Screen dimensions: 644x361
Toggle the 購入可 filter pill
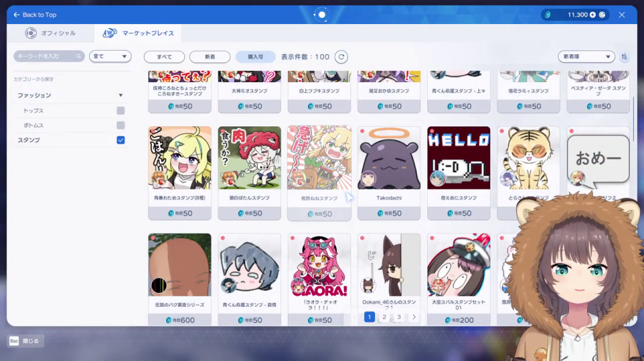(x=255, y=57)
